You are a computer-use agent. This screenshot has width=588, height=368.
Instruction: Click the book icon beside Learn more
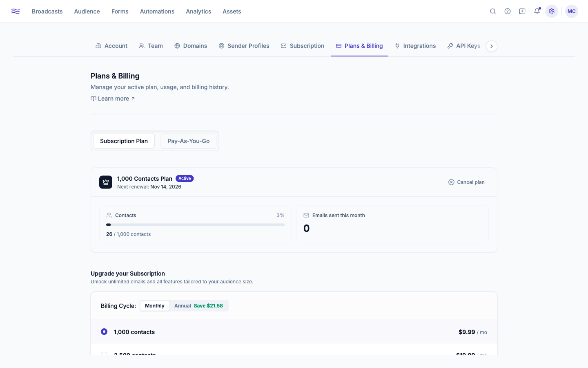click(x=94, y=99)
